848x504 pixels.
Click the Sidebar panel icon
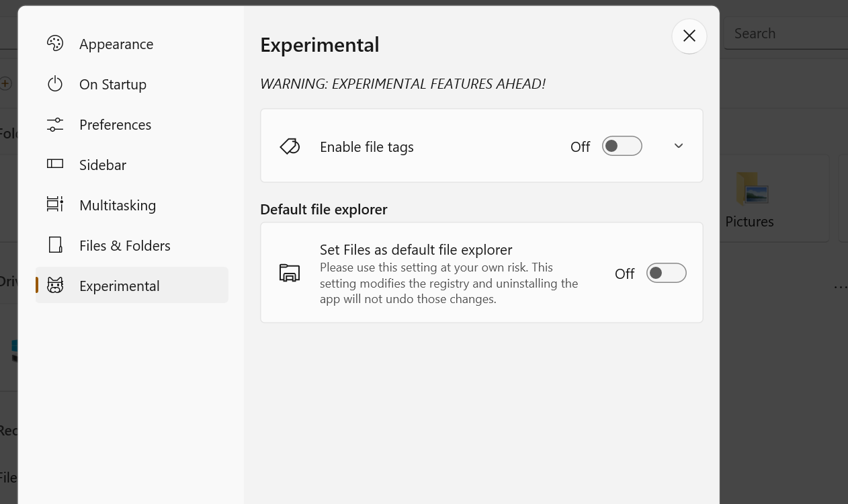point(55,164)
